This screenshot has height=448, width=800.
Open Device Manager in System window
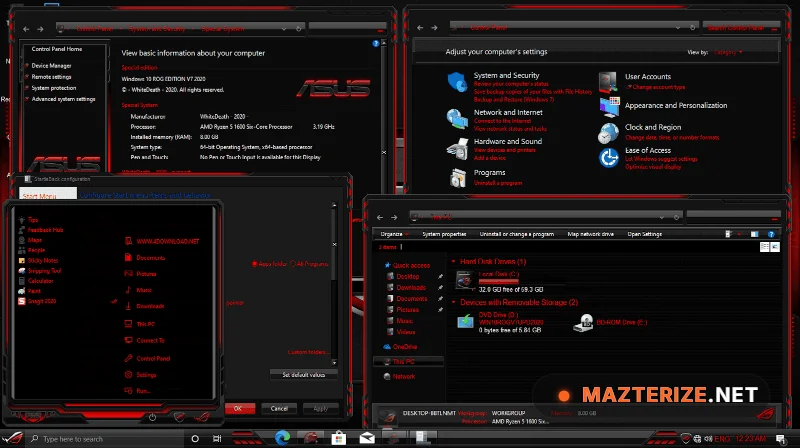[x=51, y=65]
